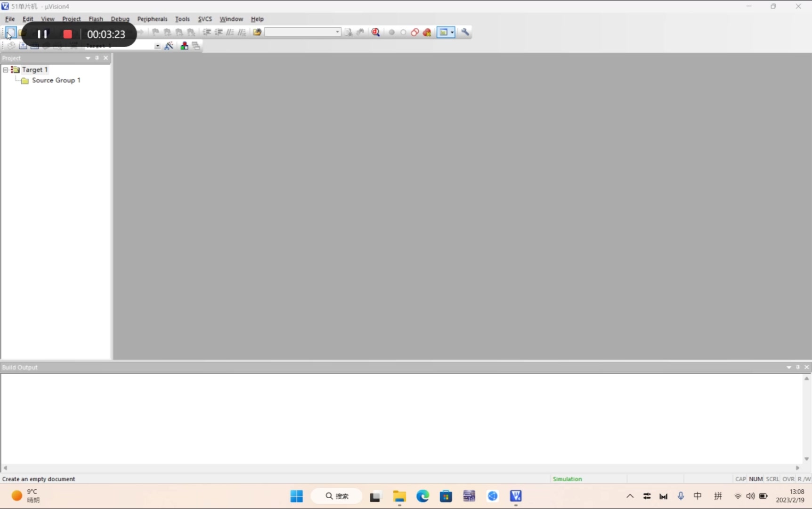Open the Peripherals menu
Viewport: 812px width, 509px height.
pos(152,19)
